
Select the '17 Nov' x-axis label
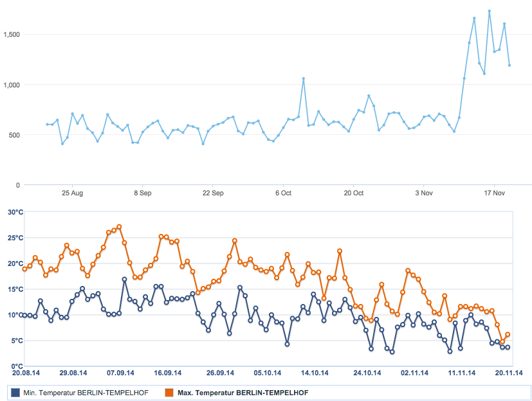[x=494, y=193]
